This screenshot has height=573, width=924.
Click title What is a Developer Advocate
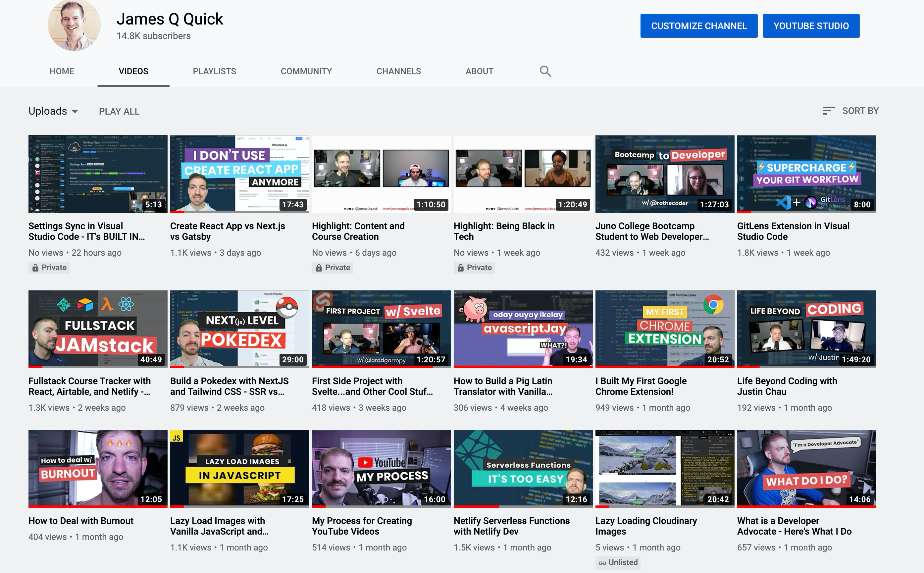794,526
